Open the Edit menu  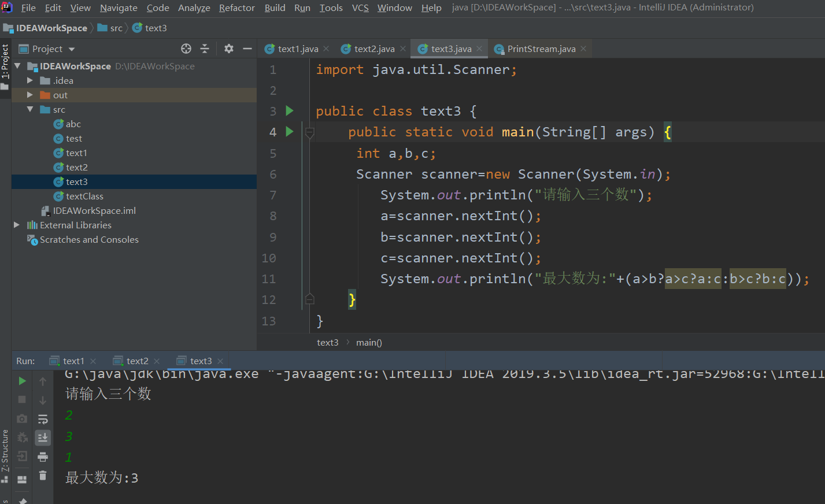(53, 8)
